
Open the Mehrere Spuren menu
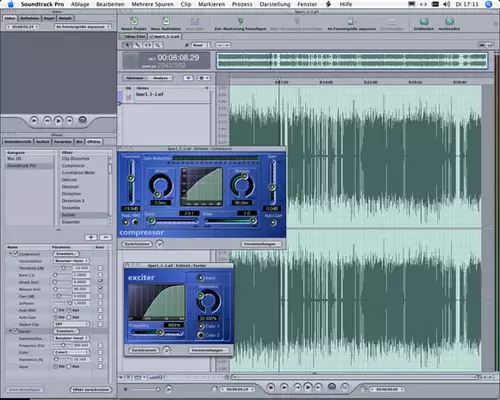pyautogui.click(x=153, y=4)
